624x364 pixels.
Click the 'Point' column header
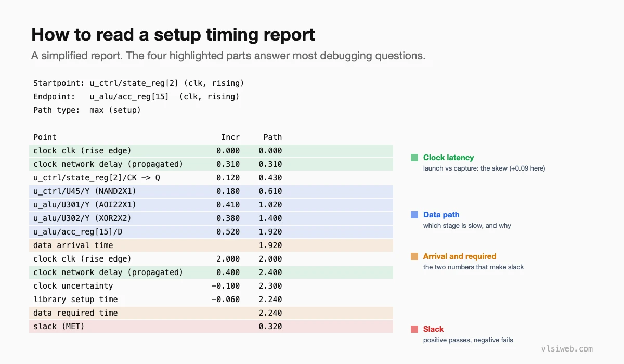pyautogui.click(x=45, y=137)
